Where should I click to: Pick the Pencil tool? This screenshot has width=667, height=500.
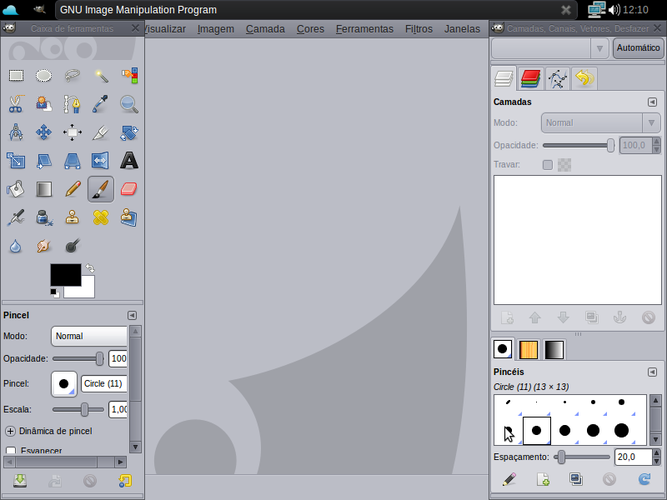click(x=72, y=189)
